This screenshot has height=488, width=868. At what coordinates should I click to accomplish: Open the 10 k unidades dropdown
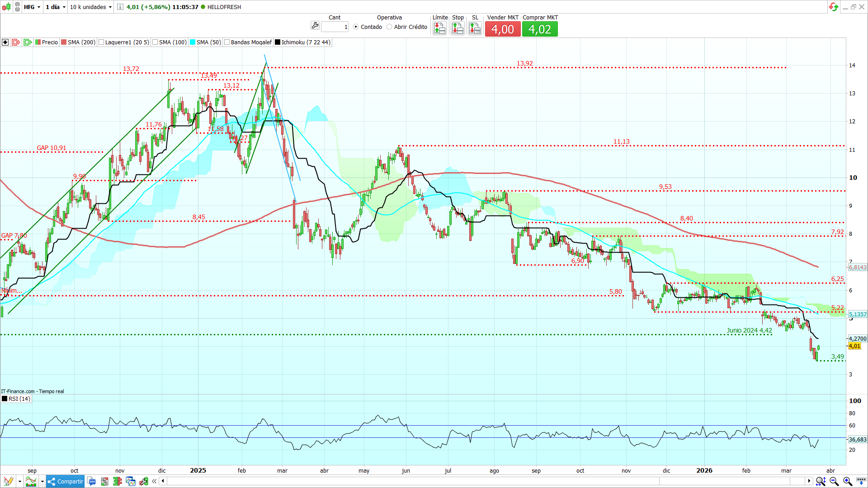pos(90,7)
